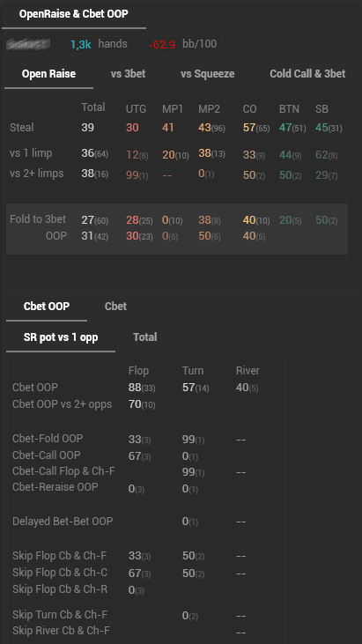The image size is (362, 644).
Task: Select the Cbet OOP tab
Action: pos(47,307)
